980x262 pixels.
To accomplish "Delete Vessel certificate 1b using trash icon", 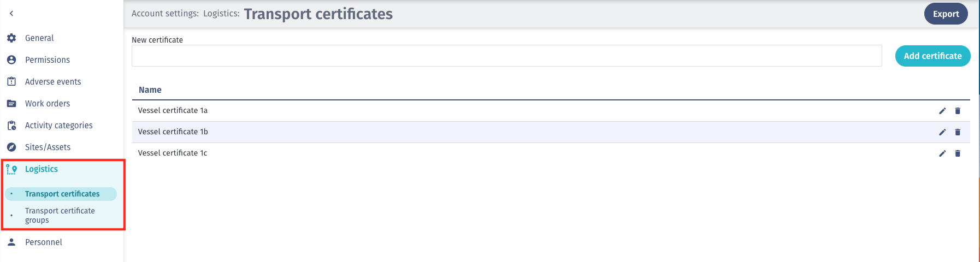I will coord(958,132).
